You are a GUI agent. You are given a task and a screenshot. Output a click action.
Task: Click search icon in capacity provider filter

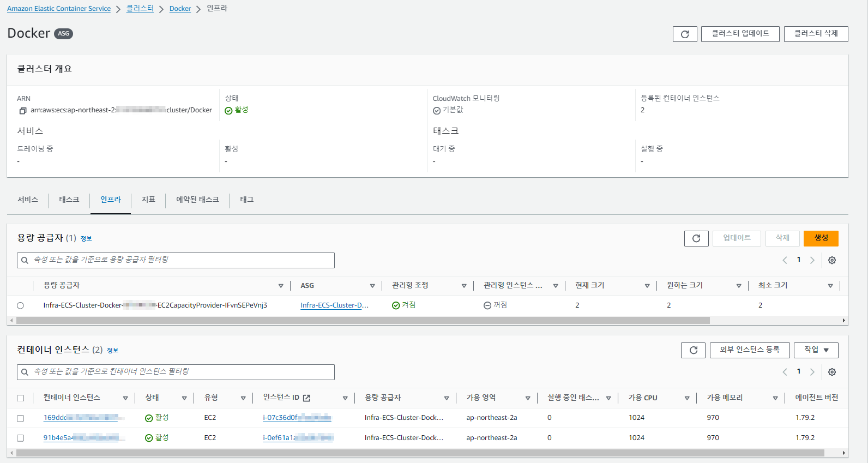tap(25, 260)
